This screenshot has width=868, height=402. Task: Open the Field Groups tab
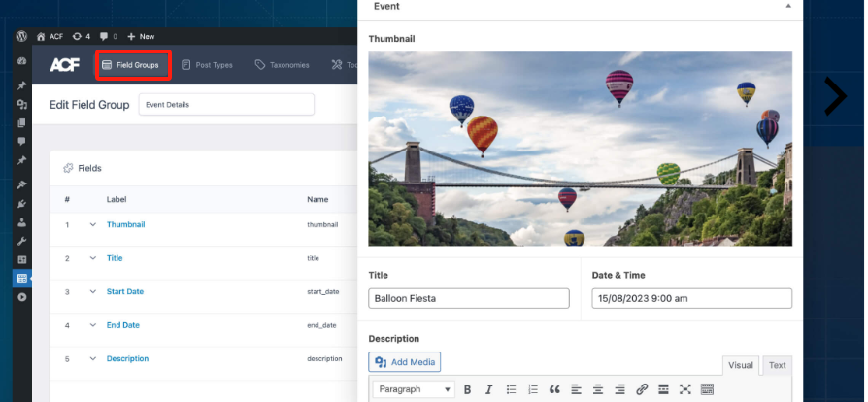tap(132, 65)
